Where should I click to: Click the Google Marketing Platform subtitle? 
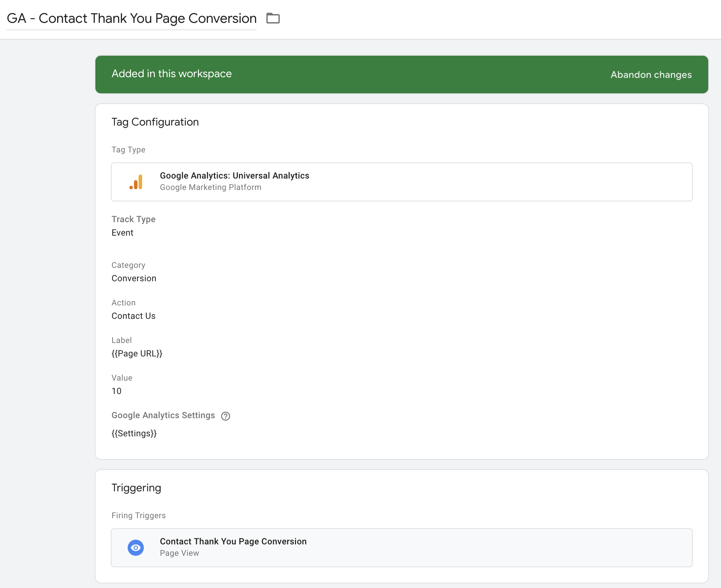pyautogui.click(x=211, y=187)
